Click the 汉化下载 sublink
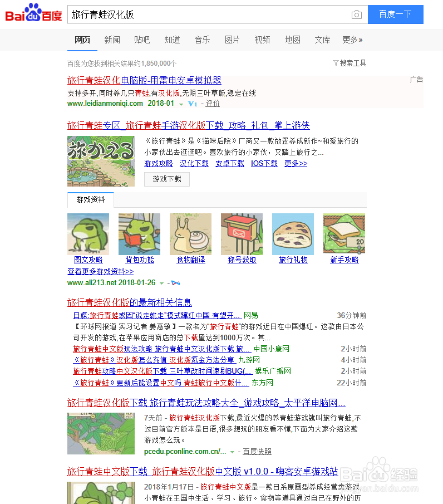 click(194, 163)
